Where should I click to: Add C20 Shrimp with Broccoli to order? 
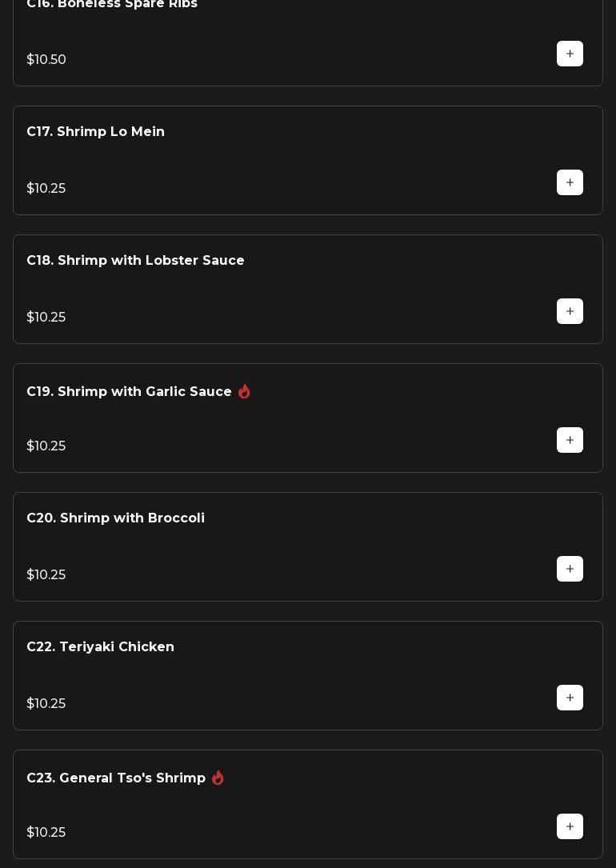[x=570, y=569]
